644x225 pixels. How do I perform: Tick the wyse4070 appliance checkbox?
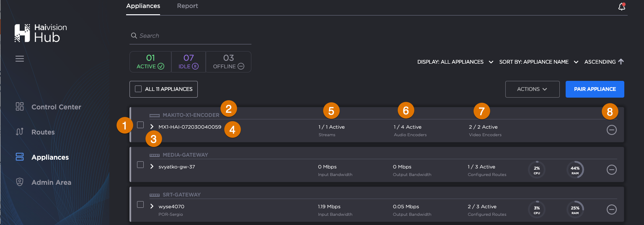coord(140,204)
